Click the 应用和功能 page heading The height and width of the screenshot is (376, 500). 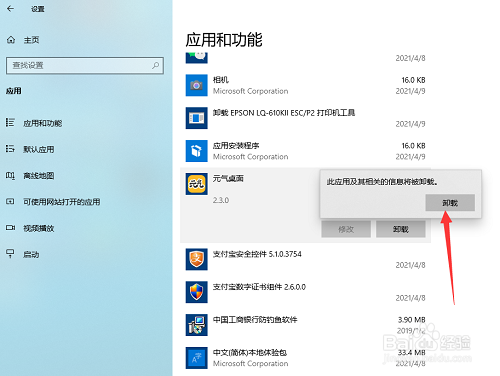[x=224, y=40]
